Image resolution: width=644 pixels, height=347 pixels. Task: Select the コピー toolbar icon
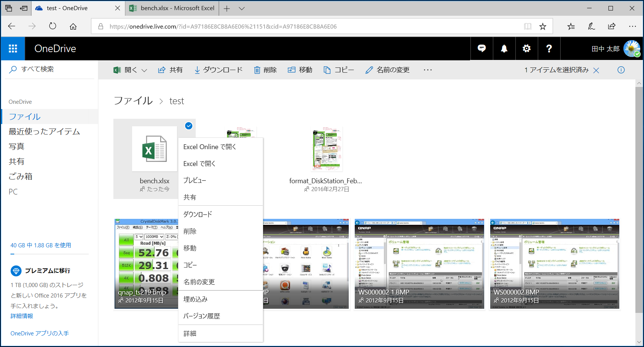click(x=327, y=70)
